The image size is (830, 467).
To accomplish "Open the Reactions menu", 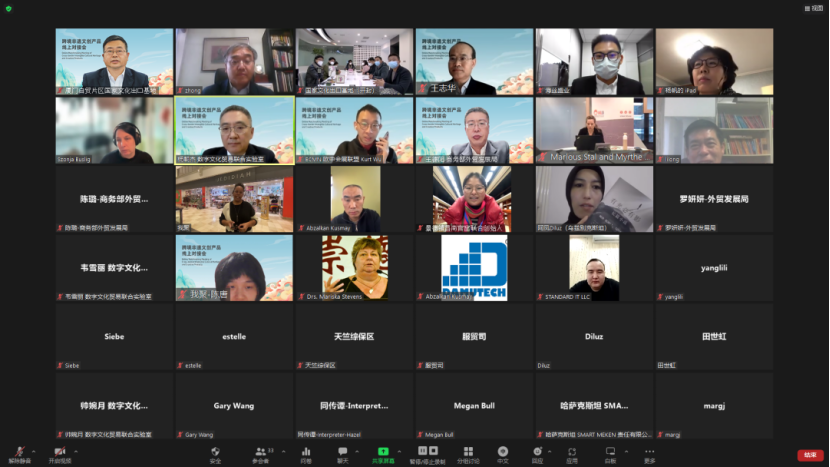I will (537, 454).
